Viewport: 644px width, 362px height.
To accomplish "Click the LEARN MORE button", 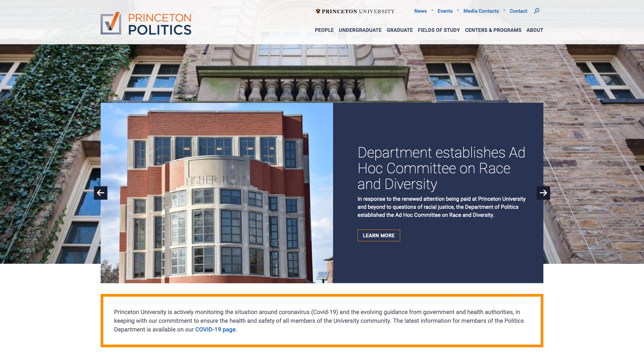I will pos(379,236).
